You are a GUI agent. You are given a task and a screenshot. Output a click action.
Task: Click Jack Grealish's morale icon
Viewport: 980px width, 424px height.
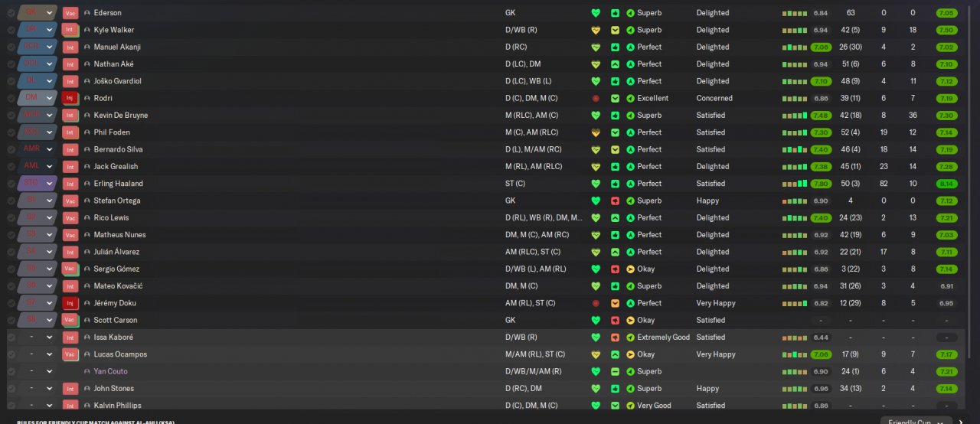click(630, 167)
